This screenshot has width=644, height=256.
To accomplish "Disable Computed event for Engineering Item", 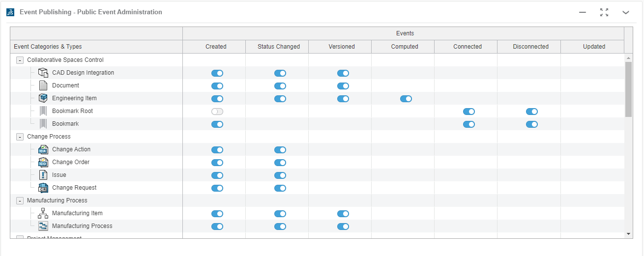I will [x=406, y=99].
